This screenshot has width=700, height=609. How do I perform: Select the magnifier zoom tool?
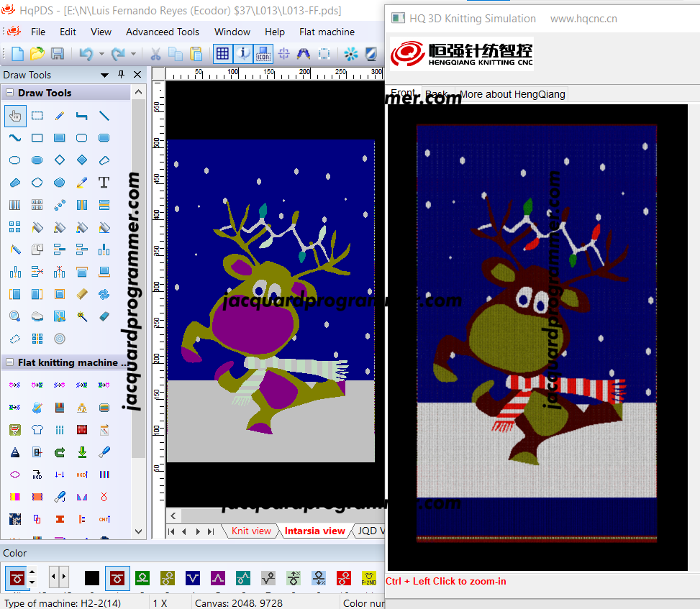[x=15, y=316]
